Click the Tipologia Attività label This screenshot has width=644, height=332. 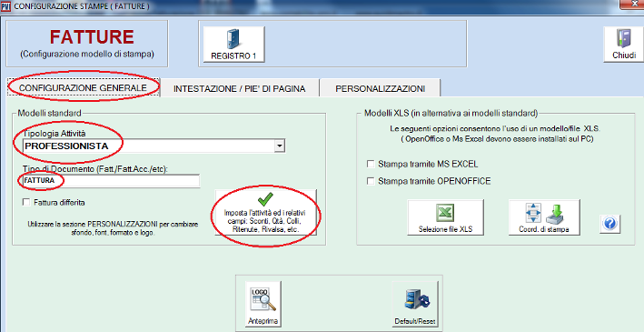(x=54, y=134)
